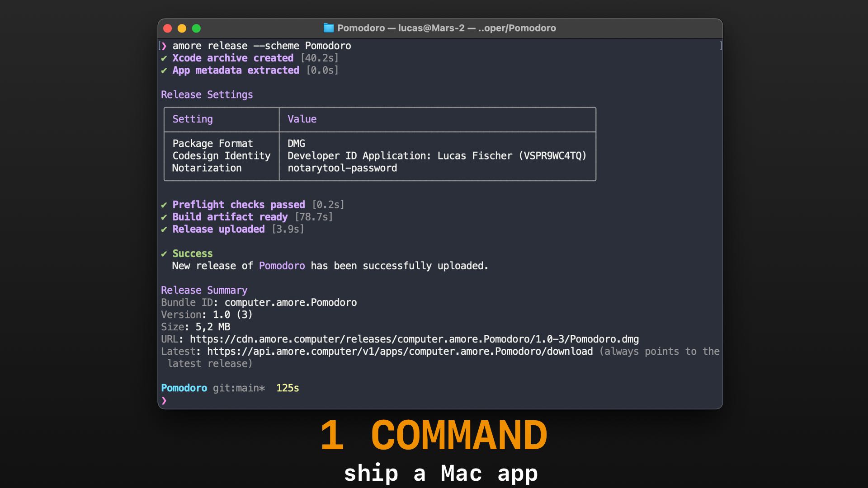The width and height of the screenshot is (868, 488).
Task: Click the 'notarytool-password' value
Action: (x=342, y=168)
